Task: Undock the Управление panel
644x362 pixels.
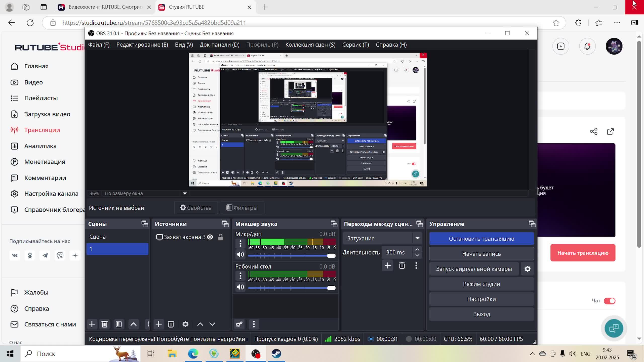Action: tap(532, 224)
